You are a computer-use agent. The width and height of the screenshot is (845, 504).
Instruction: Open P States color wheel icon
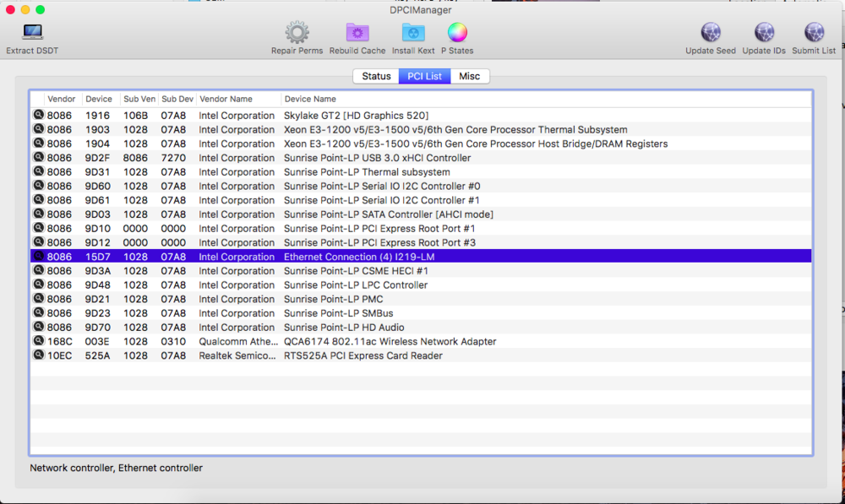click(457, 33)
